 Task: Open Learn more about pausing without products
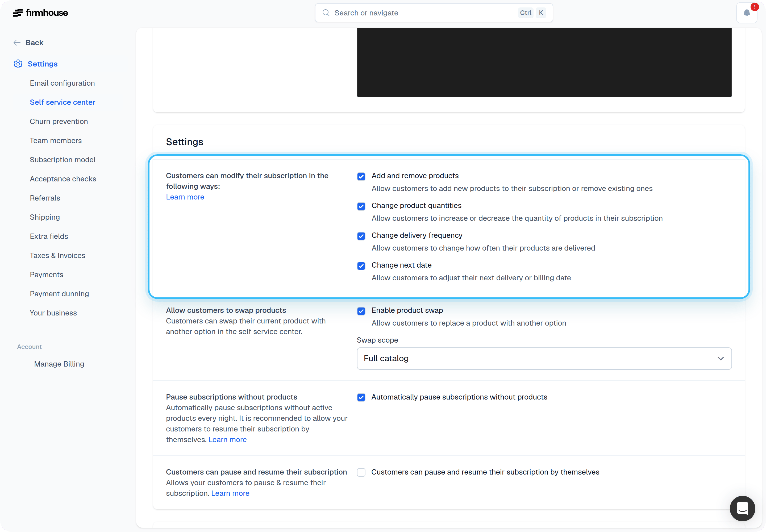pyautogui.click(x=228, y=440)
